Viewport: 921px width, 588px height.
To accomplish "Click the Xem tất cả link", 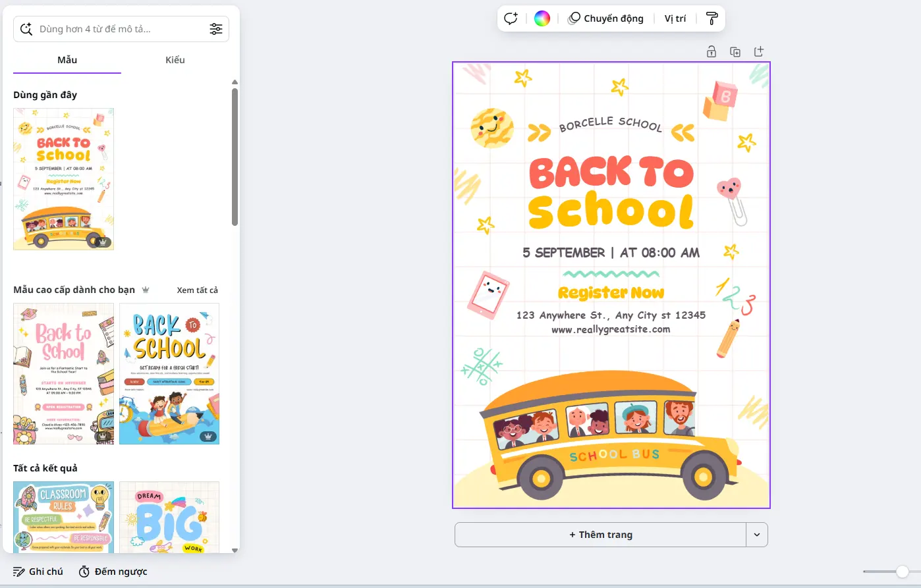I will (x=198, y=290).
